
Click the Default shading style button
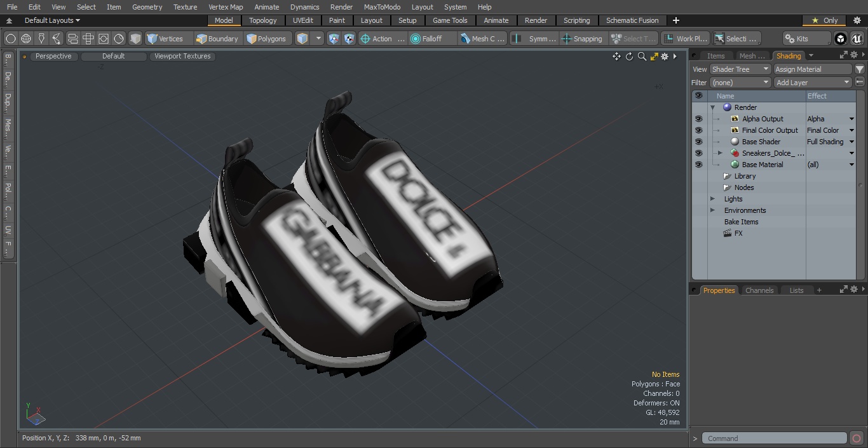[x=114, y=56]
